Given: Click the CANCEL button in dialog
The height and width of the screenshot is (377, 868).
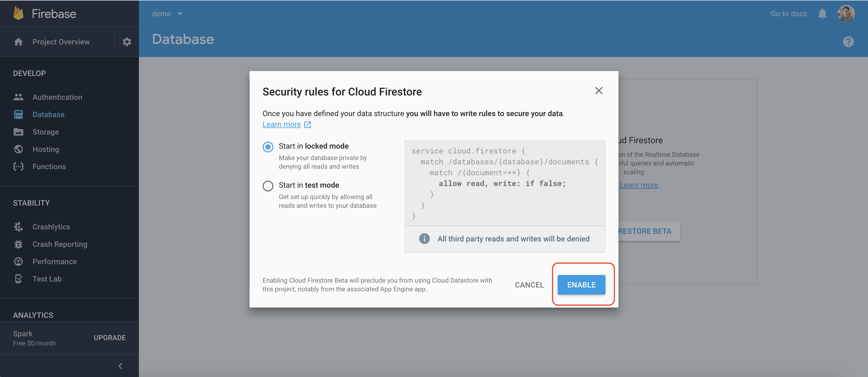Looking at the screenshot, I should (529, 285).
